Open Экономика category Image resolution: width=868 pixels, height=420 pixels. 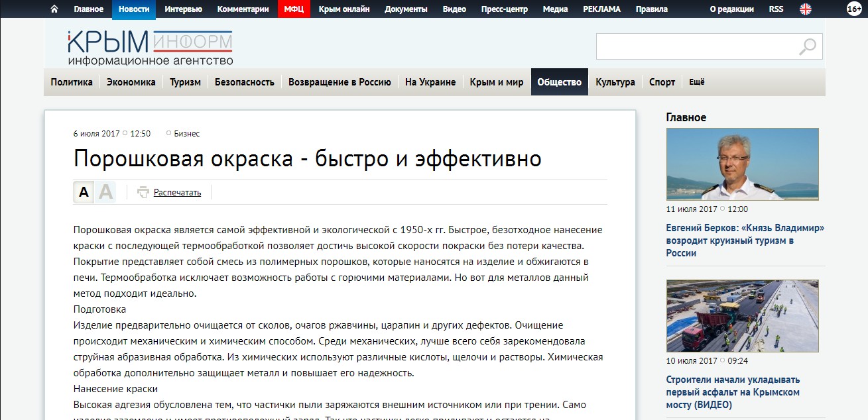pos(131,82)
